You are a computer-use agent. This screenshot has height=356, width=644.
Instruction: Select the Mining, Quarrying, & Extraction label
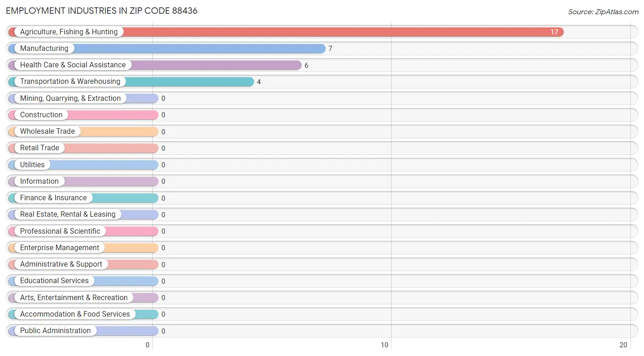[71, 98]
